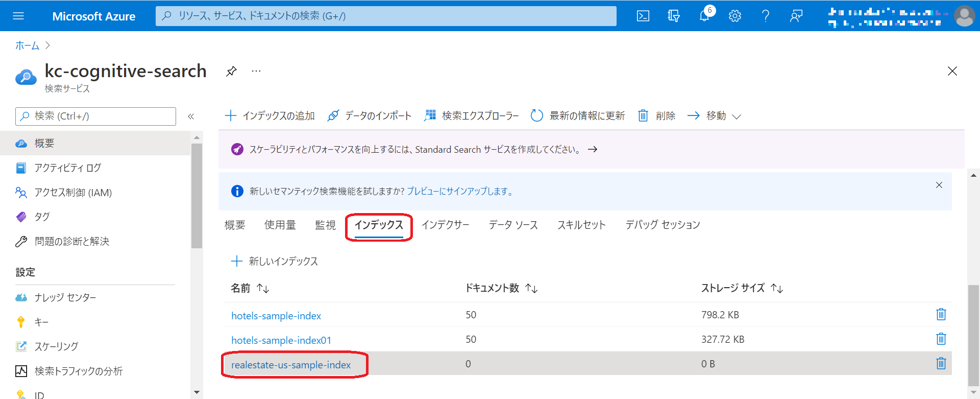980x399 pixels.
Task: Switch to the インデックス tab
Action: 379,225
